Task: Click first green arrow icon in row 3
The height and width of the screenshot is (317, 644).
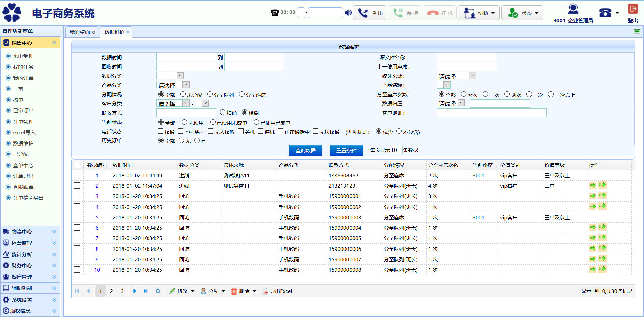Action: pyautogui.click(x=593, y=196)
